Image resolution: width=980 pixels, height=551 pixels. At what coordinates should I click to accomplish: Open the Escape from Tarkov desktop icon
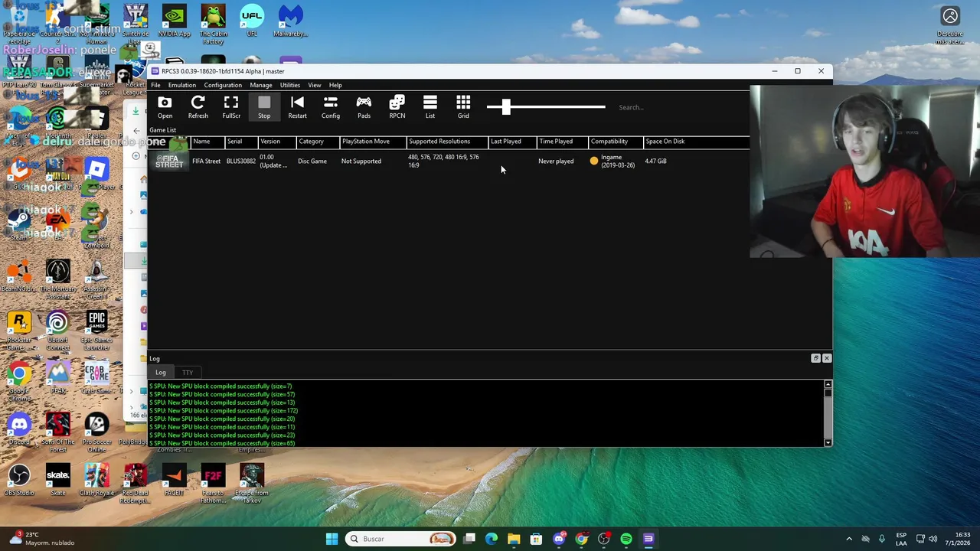point(252,484)
